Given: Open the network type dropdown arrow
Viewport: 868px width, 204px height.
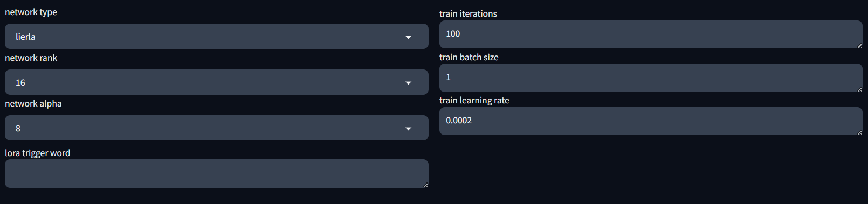Looking at the screenshot, I should 408,37.
